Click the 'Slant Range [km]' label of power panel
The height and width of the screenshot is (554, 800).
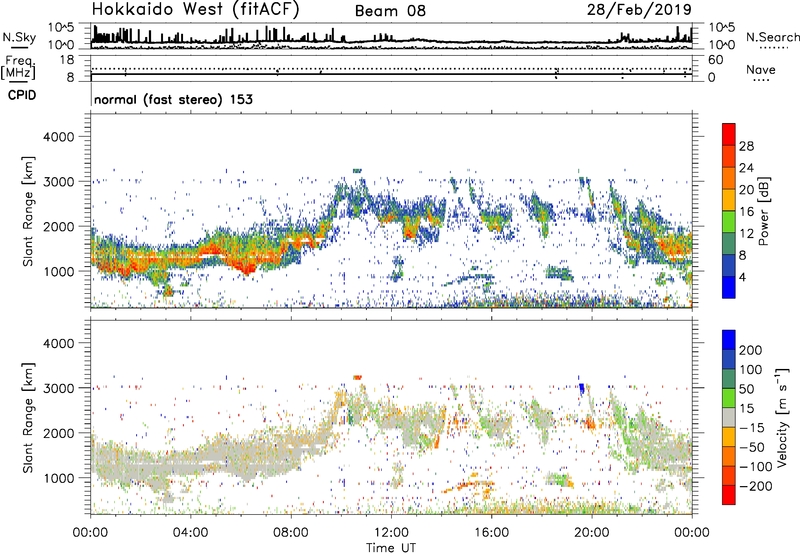pyautogui.click(x=28, y=211)
